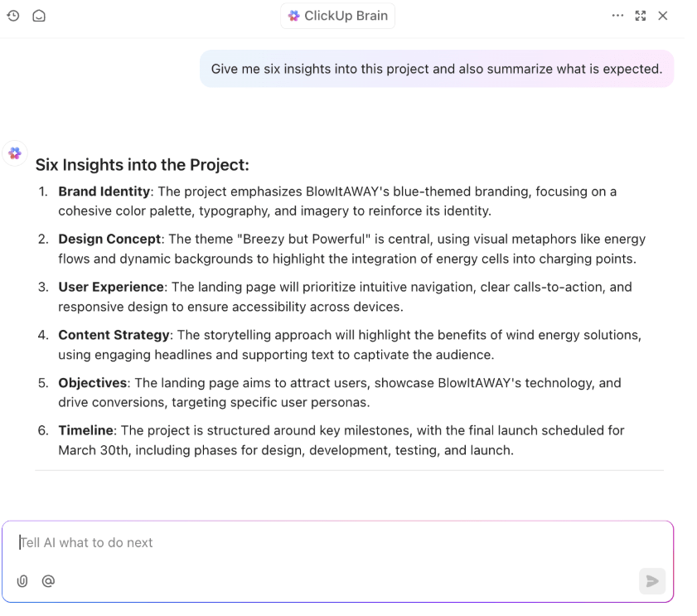Insert a mention with @ icon
The image size is (697, 616).
(48, 581)
